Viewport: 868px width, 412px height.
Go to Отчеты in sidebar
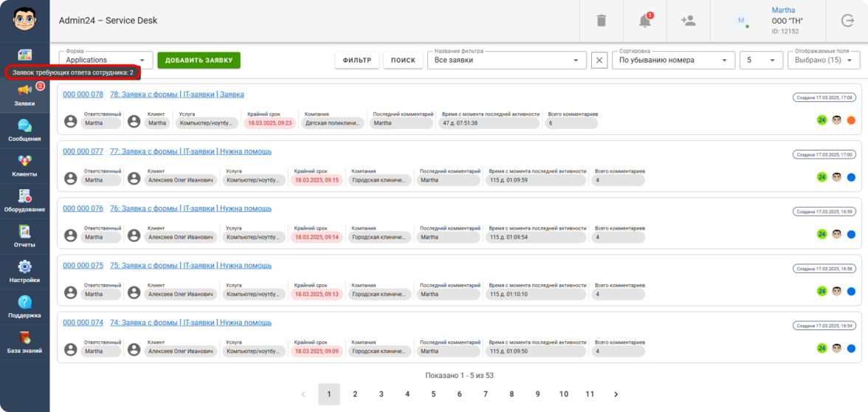click(x=24, y=236)
